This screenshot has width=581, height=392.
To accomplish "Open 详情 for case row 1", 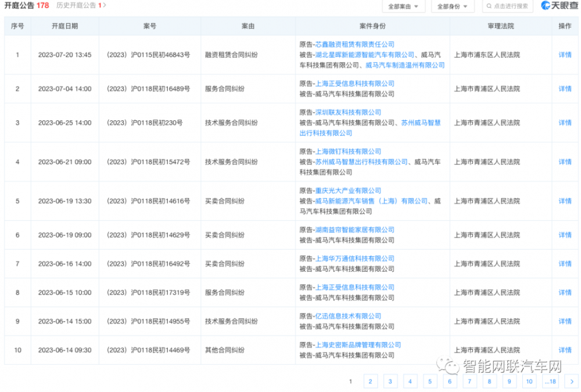I will click(x=565, y=55).
